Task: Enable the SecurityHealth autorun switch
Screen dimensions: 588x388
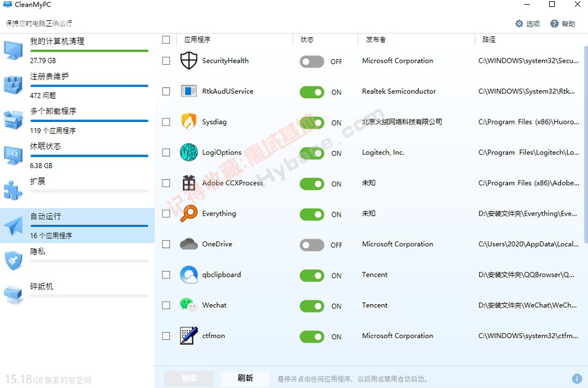Action: (312, 62)
